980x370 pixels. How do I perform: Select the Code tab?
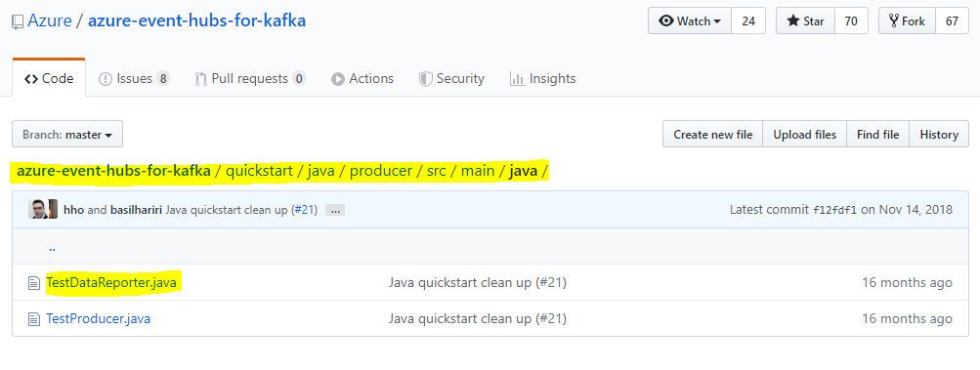point(49,78)
